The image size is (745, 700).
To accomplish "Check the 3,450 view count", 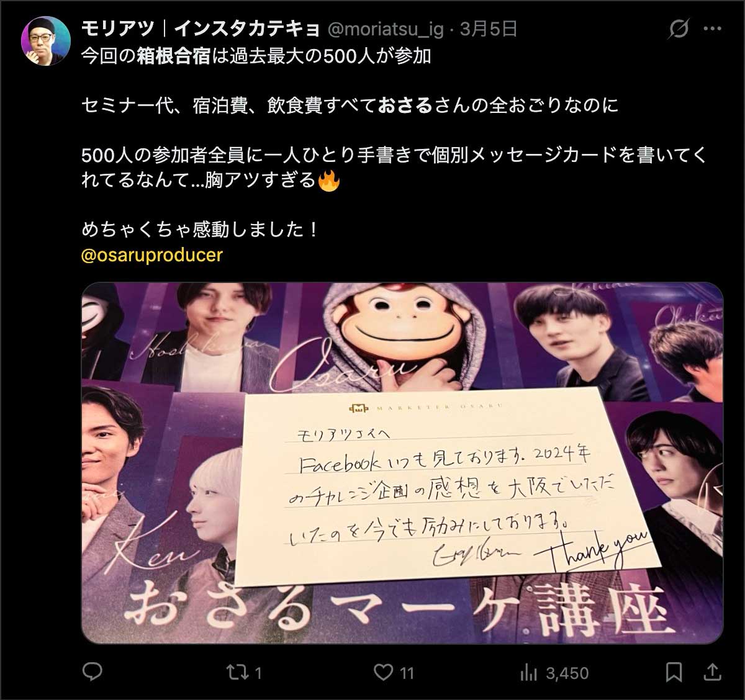I will pyautogui.click(x=567, y=673).
